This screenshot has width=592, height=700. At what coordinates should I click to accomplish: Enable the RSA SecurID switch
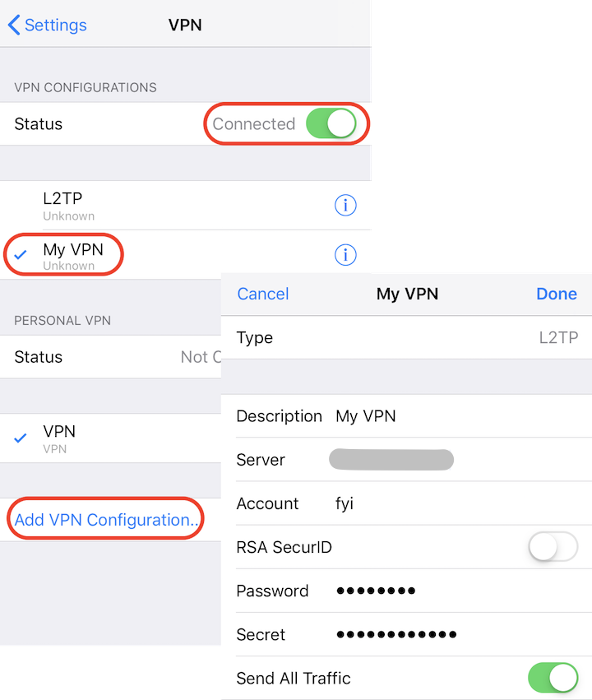click(x=553, y=547)
